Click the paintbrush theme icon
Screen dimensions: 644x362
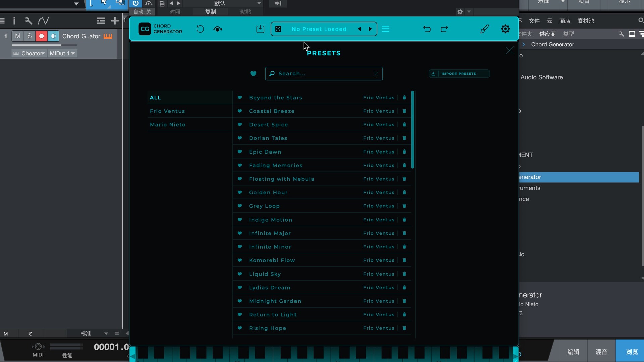(x=484, y=29)
